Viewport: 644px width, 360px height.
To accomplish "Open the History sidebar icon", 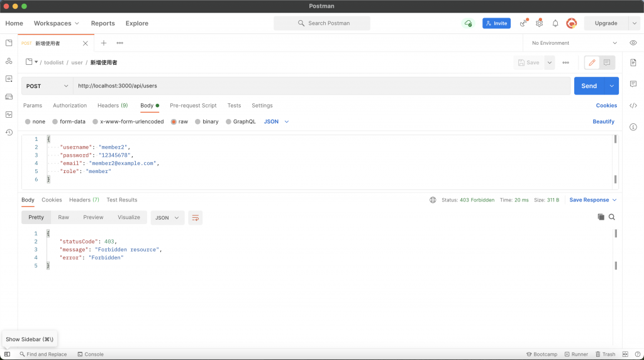I will pyautogui.click(x=9, y=132).
